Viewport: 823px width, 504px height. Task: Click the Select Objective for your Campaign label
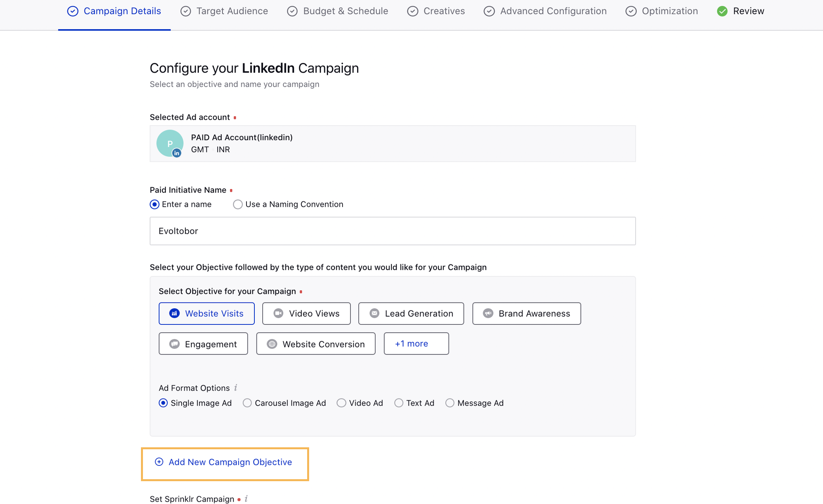[227, 291]
